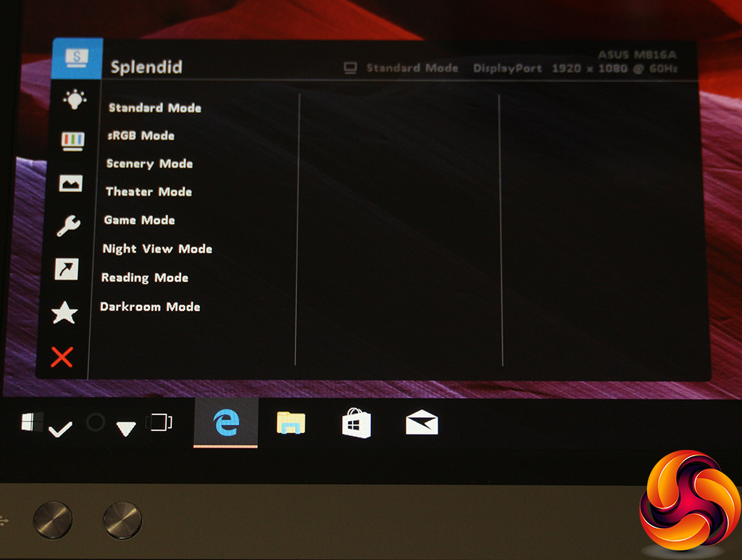Select Theater Mode preset
This screenshot has width=742, height=560.
tap(149, 191)
